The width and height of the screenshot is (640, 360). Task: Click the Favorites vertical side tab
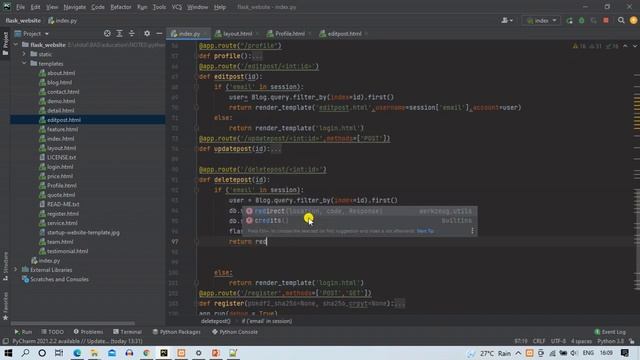[5, 306]
